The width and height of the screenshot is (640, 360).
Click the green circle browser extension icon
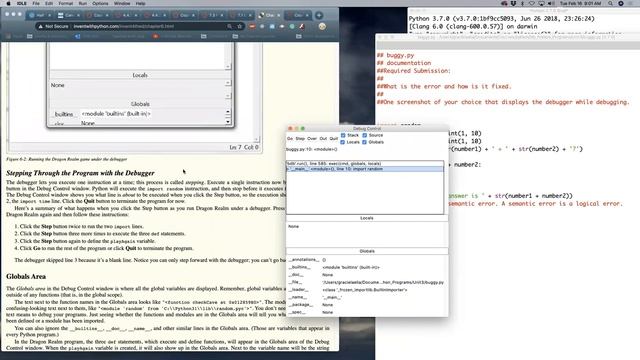click(x=292, y=26)
